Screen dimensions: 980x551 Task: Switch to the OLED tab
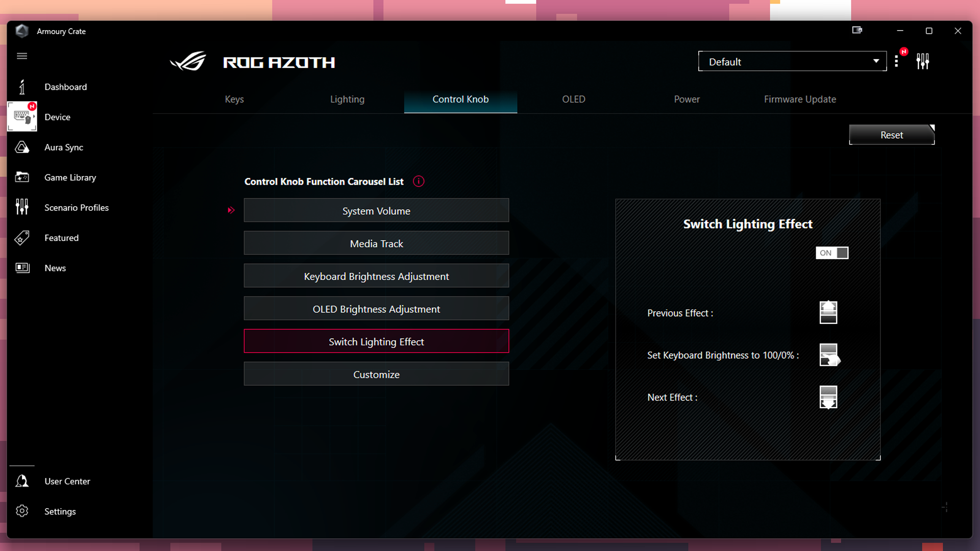[573, 98]
